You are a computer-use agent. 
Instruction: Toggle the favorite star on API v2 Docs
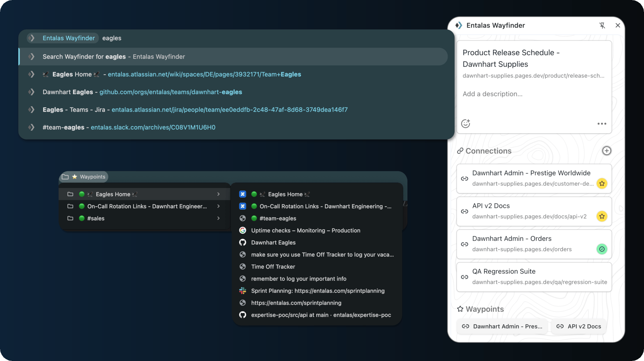(602, 216)
